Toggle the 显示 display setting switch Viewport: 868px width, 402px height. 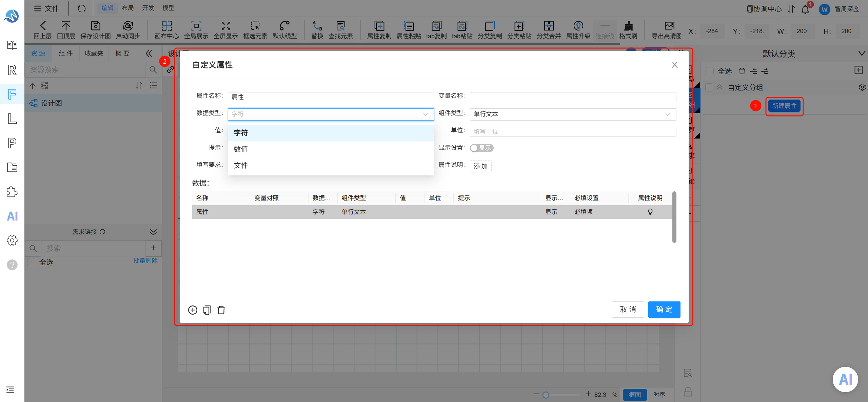coord(481,148)
